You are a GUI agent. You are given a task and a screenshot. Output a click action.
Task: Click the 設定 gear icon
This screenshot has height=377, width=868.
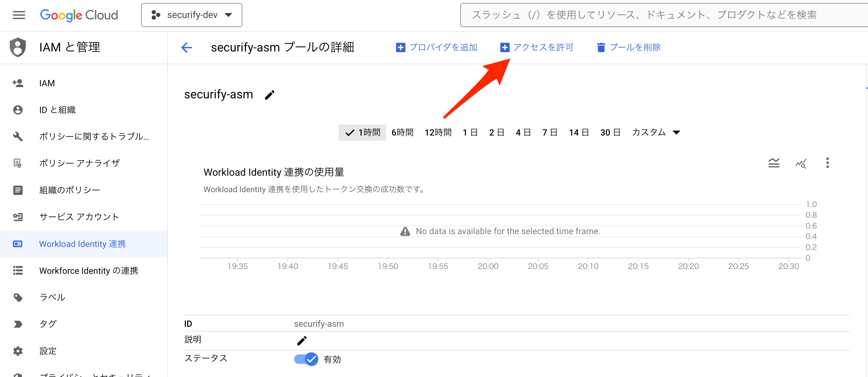tap(17, 351)
